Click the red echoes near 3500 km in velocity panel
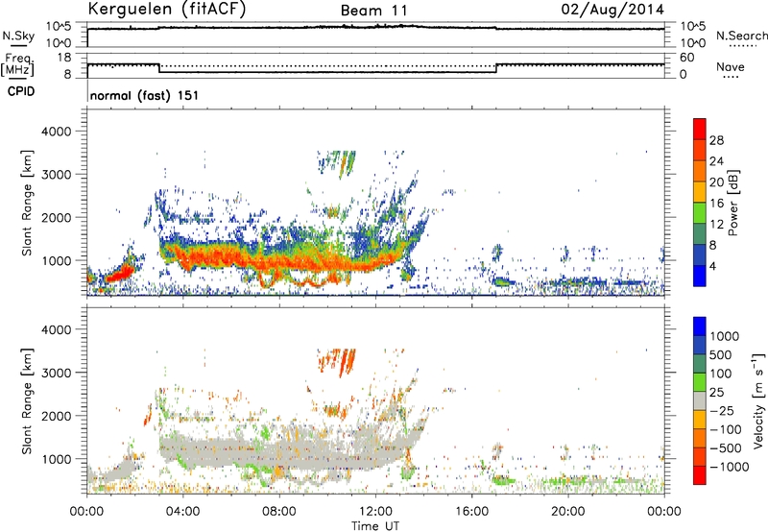The width and height of the screenshot is (768, 532). tap(338, 361)
